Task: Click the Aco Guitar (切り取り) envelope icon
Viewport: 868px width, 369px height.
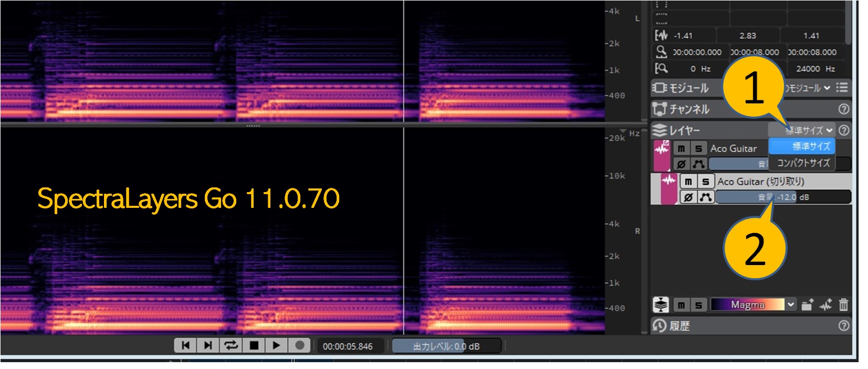Action: point(705,197)
